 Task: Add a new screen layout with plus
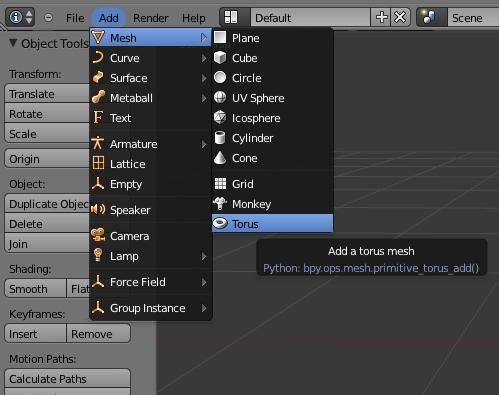pos(382,17)
